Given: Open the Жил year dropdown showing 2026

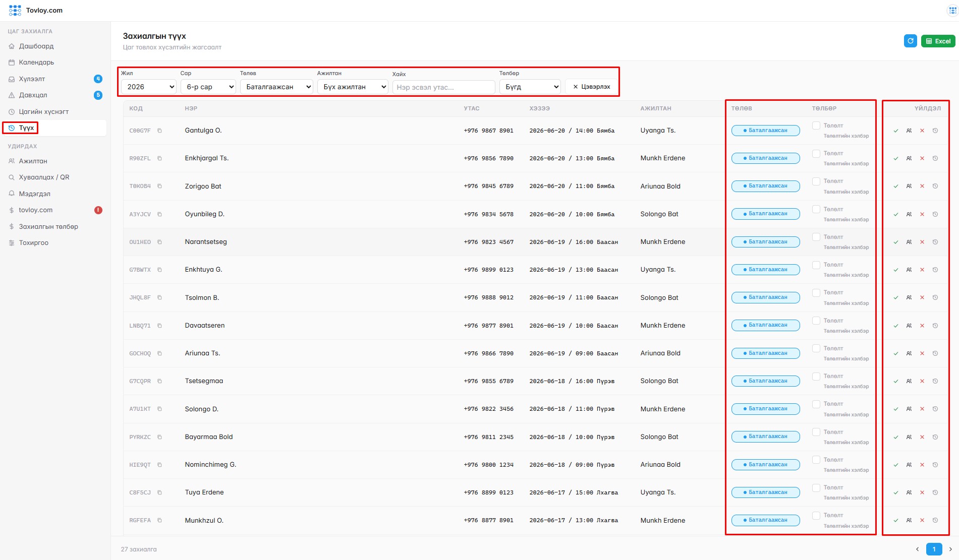Looking at the screenshot, I should click(149, 87).
